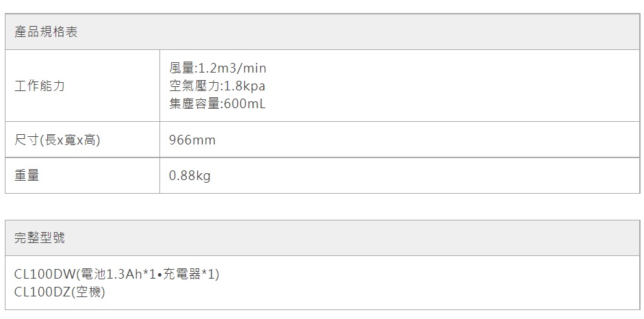
Task: Select the CL100DW model code
Action: (44, 275)
